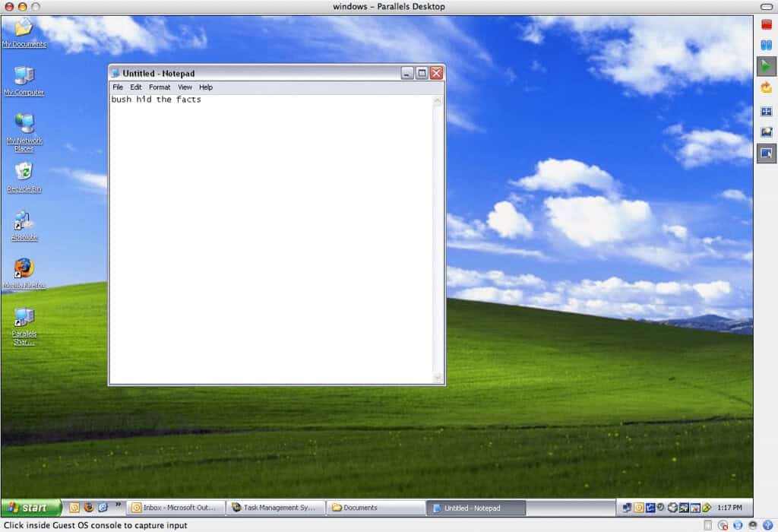Click the green Start virtual machine button
This screenshot has height=532, width=778.
tap(767, 66)
